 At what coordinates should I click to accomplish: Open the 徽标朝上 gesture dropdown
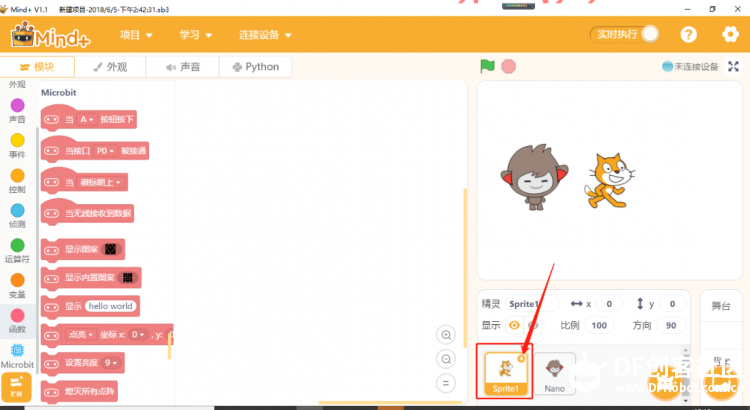coord(100,182)
